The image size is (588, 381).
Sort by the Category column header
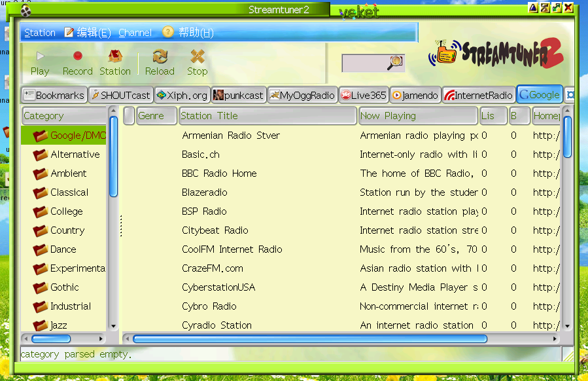[64, 116]
